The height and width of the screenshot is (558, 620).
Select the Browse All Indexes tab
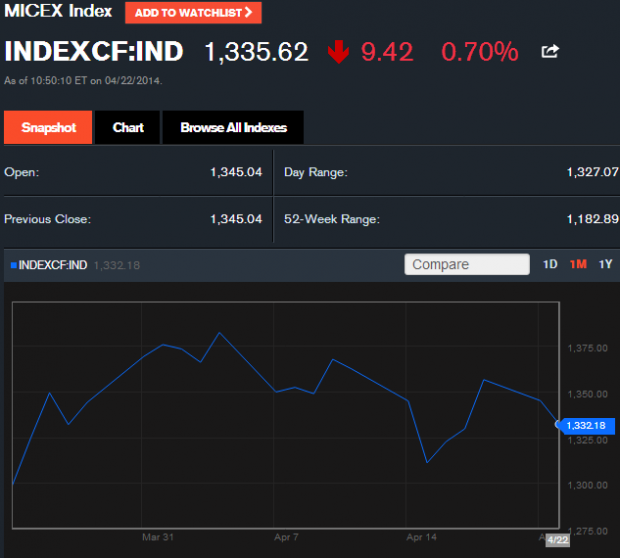[x=233, y=128]
